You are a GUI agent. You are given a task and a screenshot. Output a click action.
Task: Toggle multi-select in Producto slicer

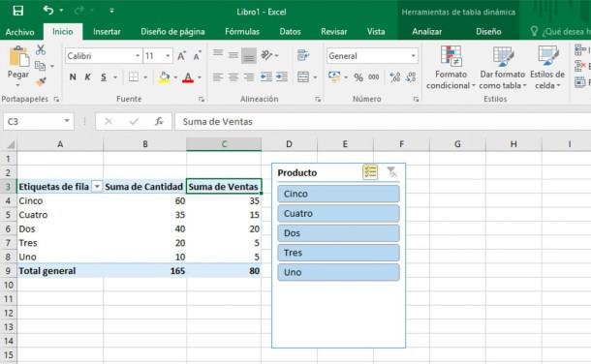pyautogui.click(x=370, y=172)
